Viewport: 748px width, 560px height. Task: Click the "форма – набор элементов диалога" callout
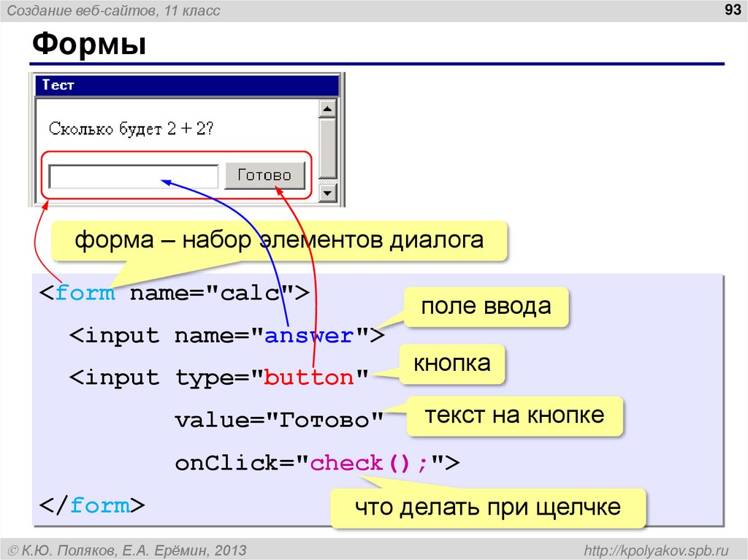click(280, 239)
